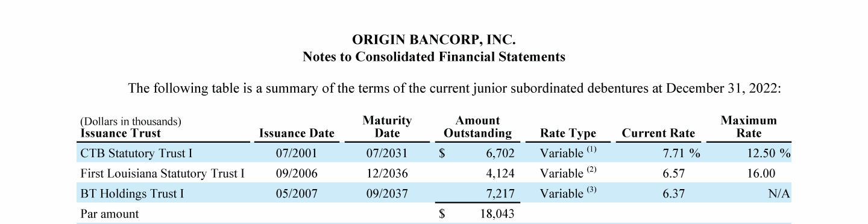Click the Current Rate column header
868x224 pixels.
(x=658, y=133)
